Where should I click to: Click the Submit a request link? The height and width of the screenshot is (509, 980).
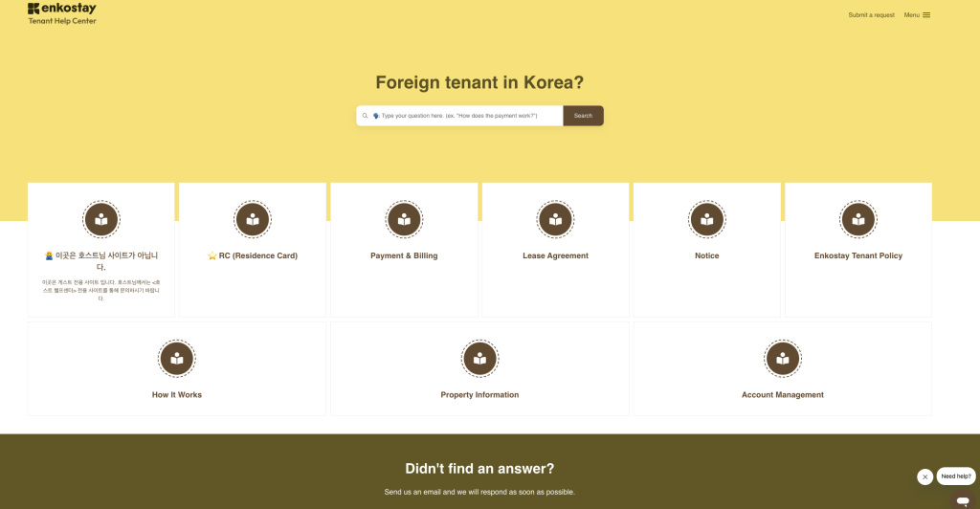[871, 15]
